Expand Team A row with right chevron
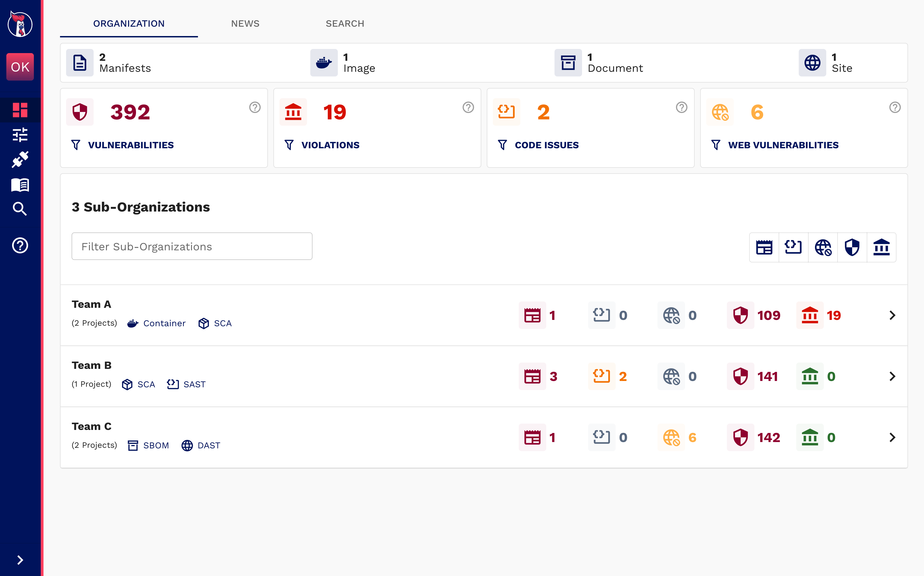The image size is (924, 576). [x=892, y=315]
